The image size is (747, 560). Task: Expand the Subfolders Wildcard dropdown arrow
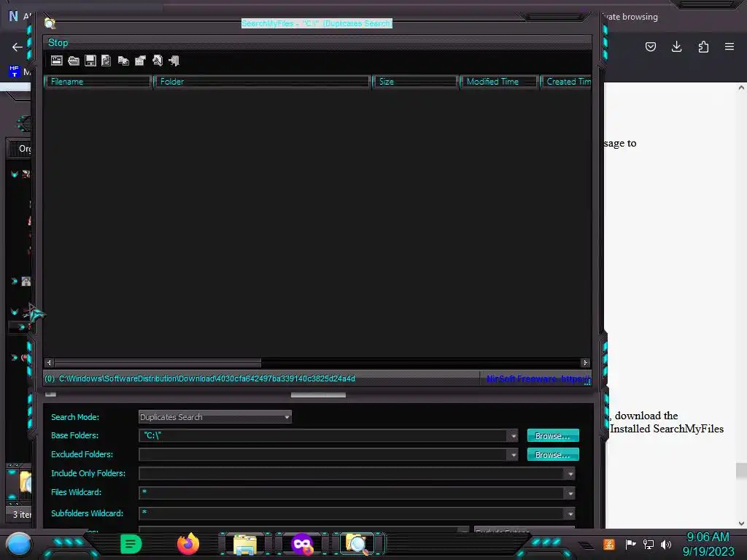(570, 514)
